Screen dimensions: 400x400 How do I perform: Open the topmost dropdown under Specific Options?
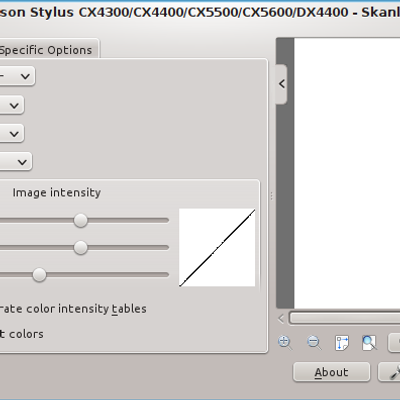(x=17, y=76)
